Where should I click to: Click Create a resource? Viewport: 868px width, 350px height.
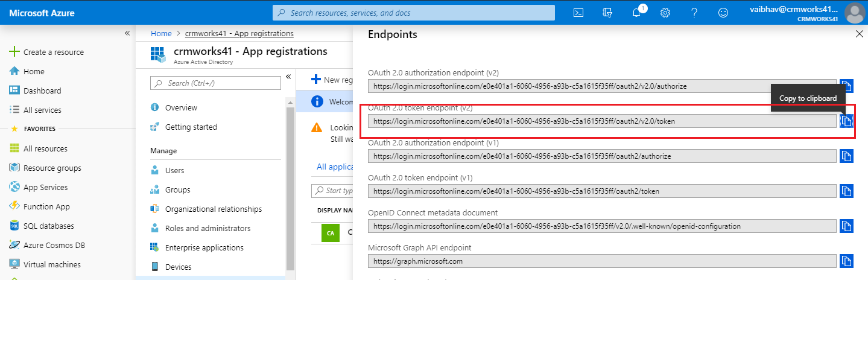(46, 52)
